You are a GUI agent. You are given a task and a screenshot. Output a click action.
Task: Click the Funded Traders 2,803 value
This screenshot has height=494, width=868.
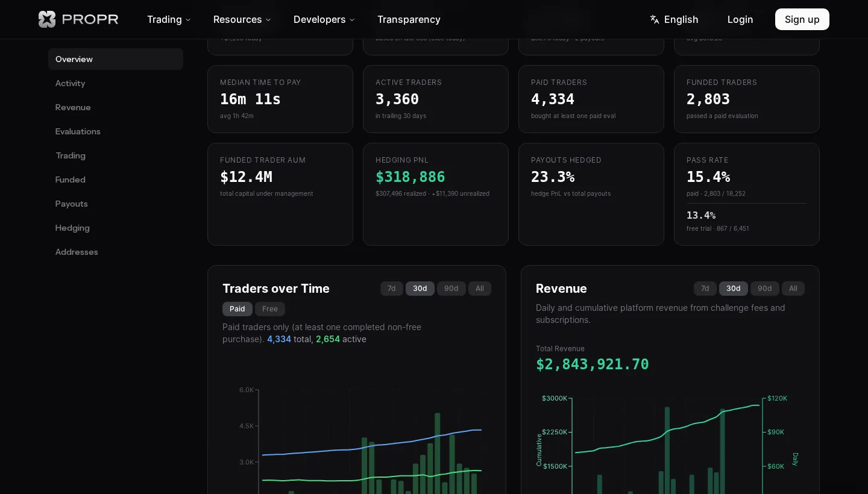[x=708, y=99]
